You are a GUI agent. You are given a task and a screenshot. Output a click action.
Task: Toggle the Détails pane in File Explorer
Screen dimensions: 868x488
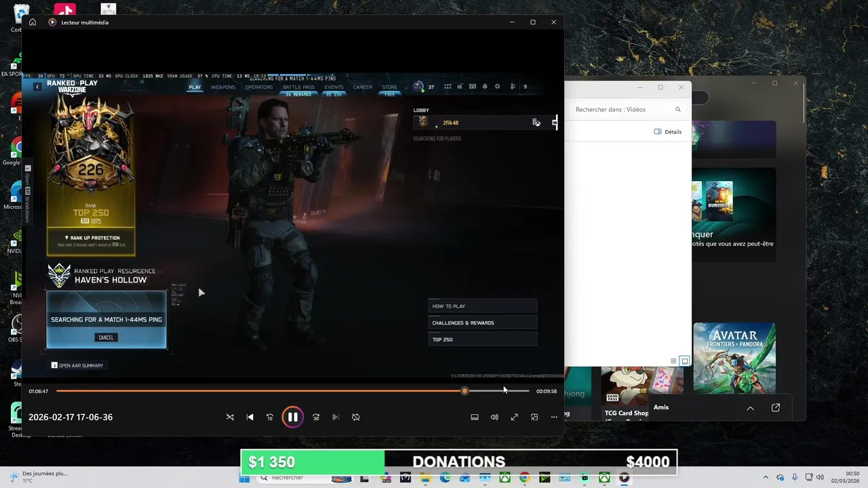[x=668, y=131]
